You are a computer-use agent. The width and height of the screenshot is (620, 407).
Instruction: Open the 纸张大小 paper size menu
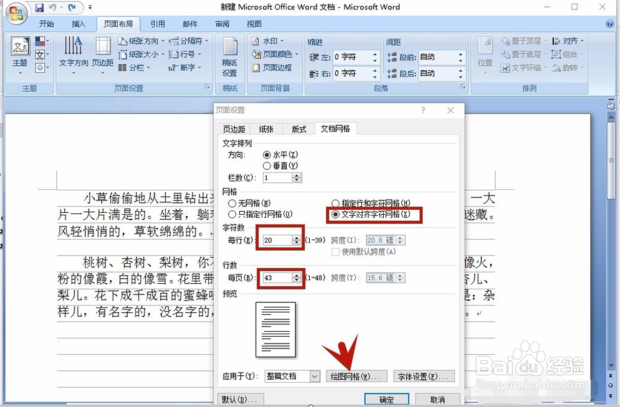(x=141, y=55)
